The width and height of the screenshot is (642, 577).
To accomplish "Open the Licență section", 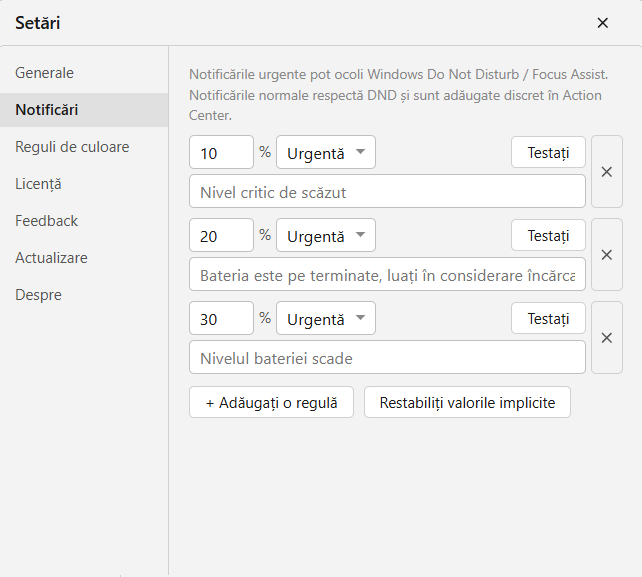I will point(84,184).
